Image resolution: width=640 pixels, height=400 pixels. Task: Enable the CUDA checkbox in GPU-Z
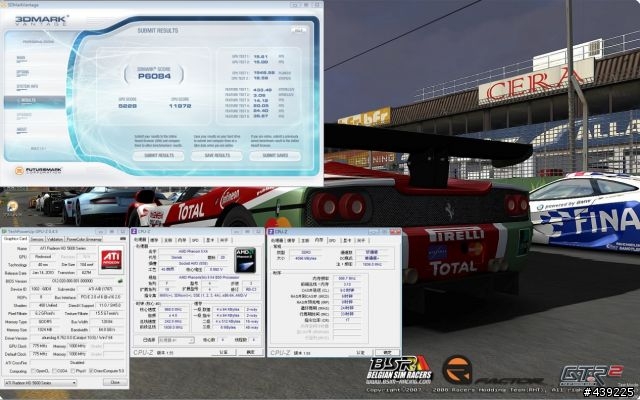click(x=54, y=371)
